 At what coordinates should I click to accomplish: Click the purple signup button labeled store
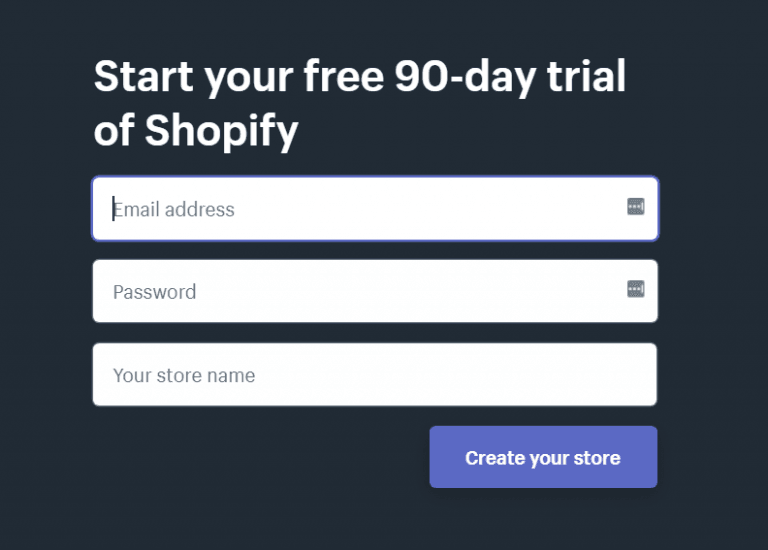pyautogui.click(x=543, y=457)
